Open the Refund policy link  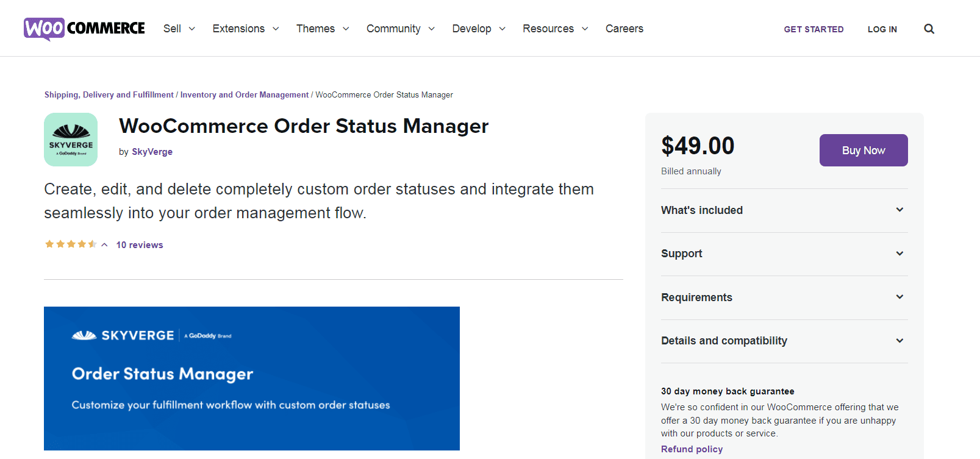pyautogui.click(x=692, y=449)
